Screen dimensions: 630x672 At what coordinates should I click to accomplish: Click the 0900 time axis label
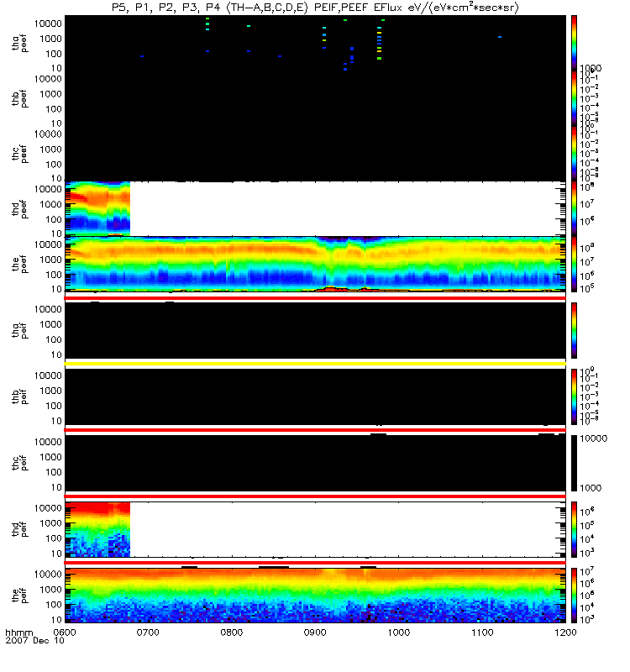[315, 633]
